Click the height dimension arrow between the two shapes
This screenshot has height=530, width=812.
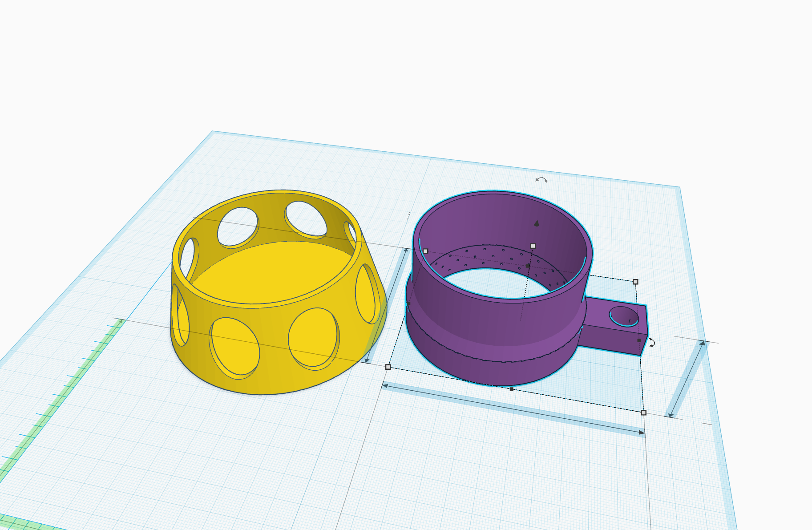386,306
